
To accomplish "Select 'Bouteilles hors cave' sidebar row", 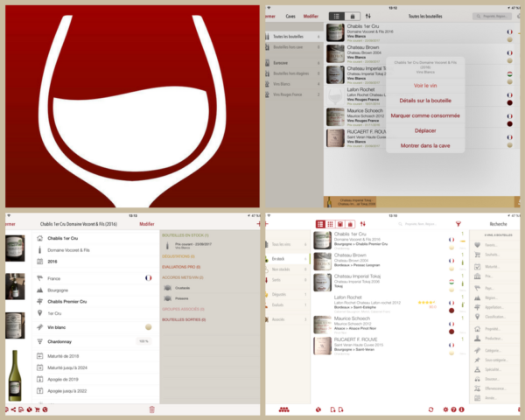I will [294, 47].
